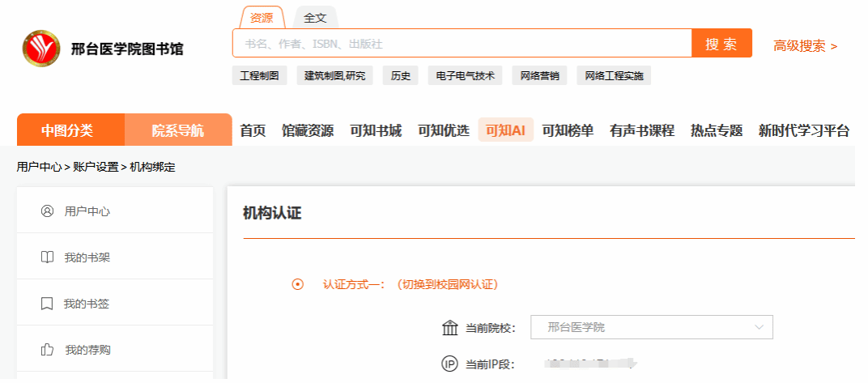Click the 工程制图 keyword tag
Screen dimensions: 868x383
click(260, 76)
